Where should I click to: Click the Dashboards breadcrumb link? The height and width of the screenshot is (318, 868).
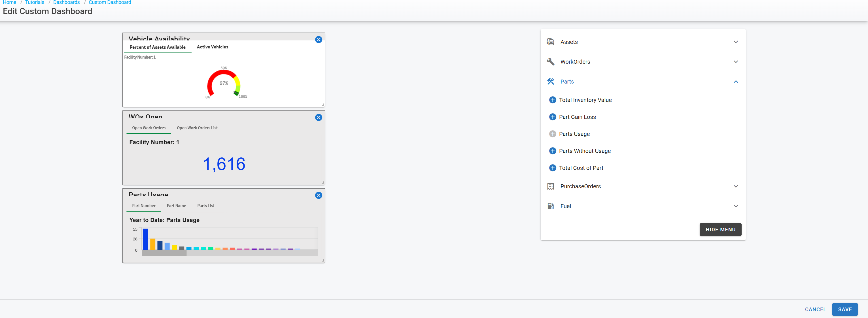[66, 2]
